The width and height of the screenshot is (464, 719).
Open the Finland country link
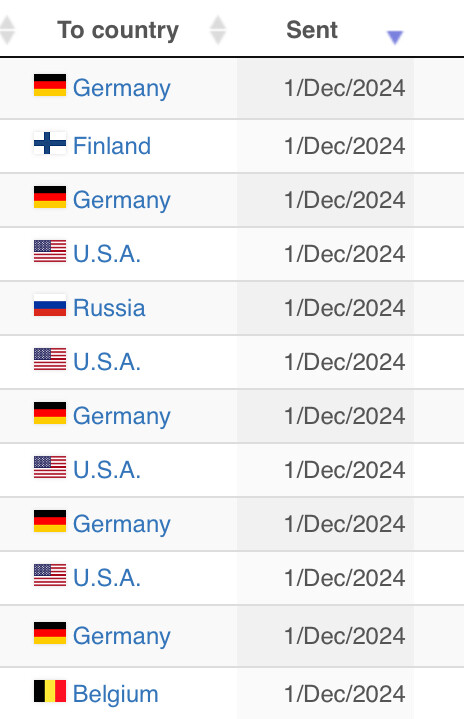(112, 146)
